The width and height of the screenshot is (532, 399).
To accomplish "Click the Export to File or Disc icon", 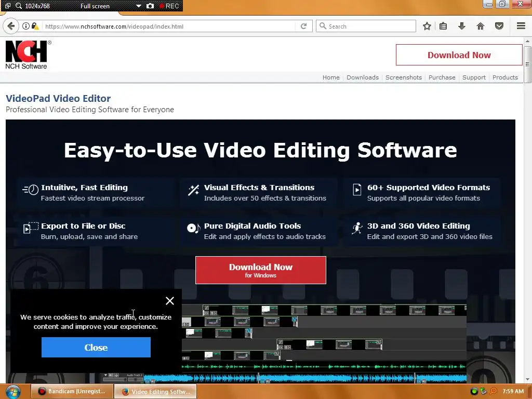I will (x=31, y=228).
